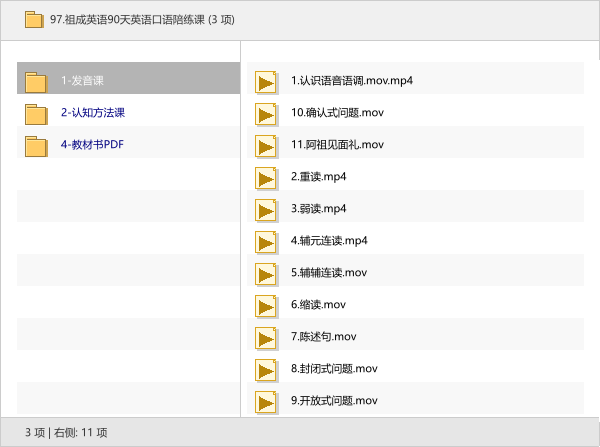Click the video icon for 3.弱读.mp4
Screen dimensions: 600x447
click(x=265, y=210)
